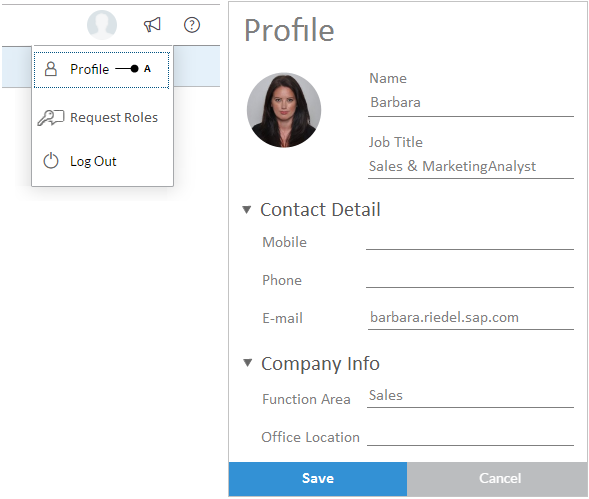Click the empty Phone field
This screenshot has height=499, width=589.
(470, 280)
